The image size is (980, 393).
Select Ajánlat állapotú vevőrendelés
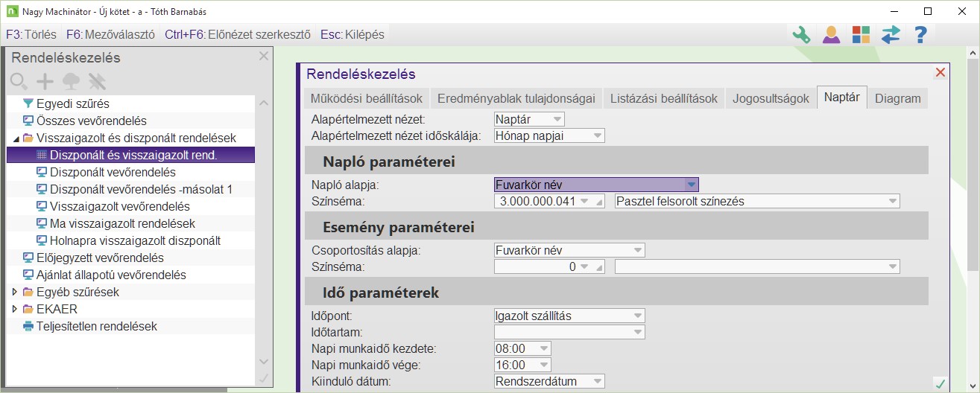point(111,275)
